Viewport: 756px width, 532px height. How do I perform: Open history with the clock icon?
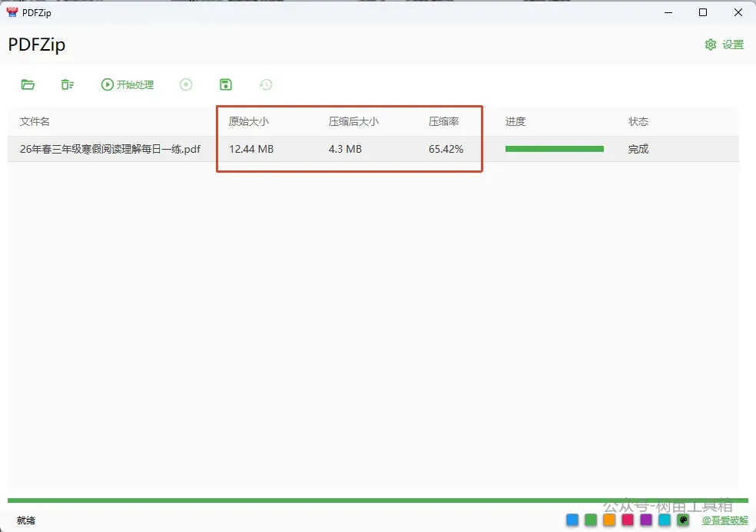266,84
